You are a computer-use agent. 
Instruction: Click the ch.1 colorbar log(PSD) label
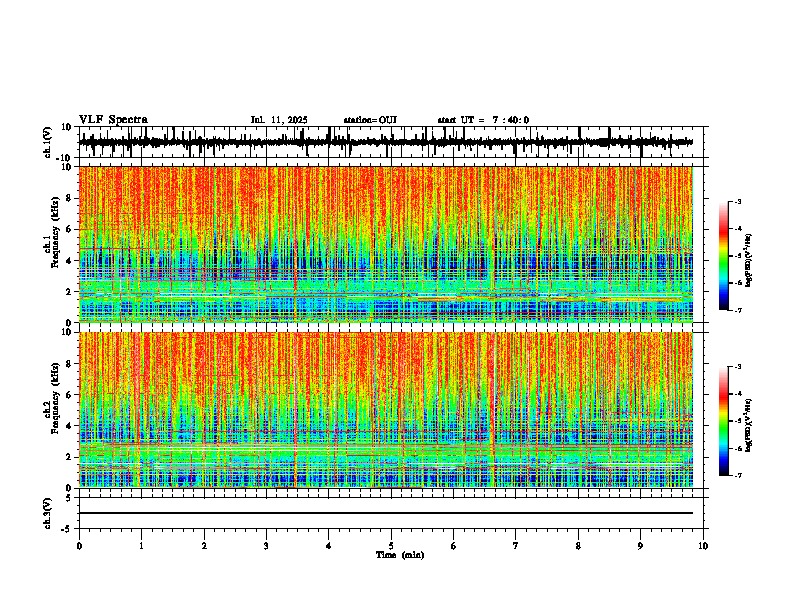tap(748, 261)
